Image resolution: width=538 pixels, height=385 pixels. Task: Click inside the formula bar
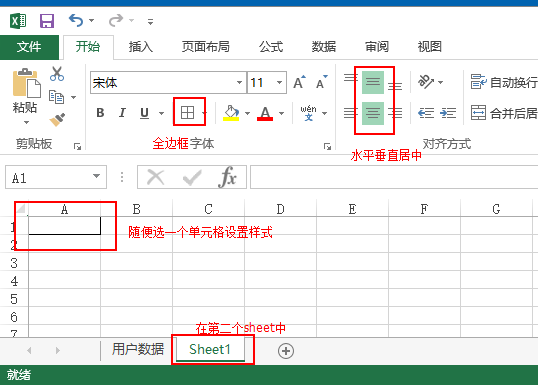pyautogui.click(x=394, y=177)
